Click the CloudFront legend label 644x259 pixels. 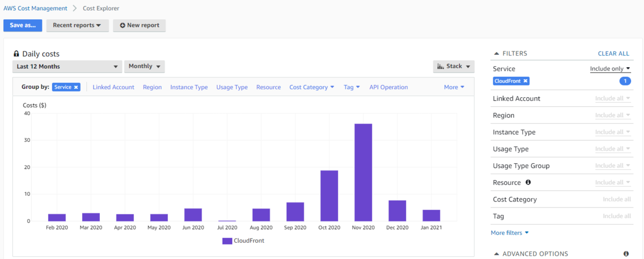tap(249, 241)
